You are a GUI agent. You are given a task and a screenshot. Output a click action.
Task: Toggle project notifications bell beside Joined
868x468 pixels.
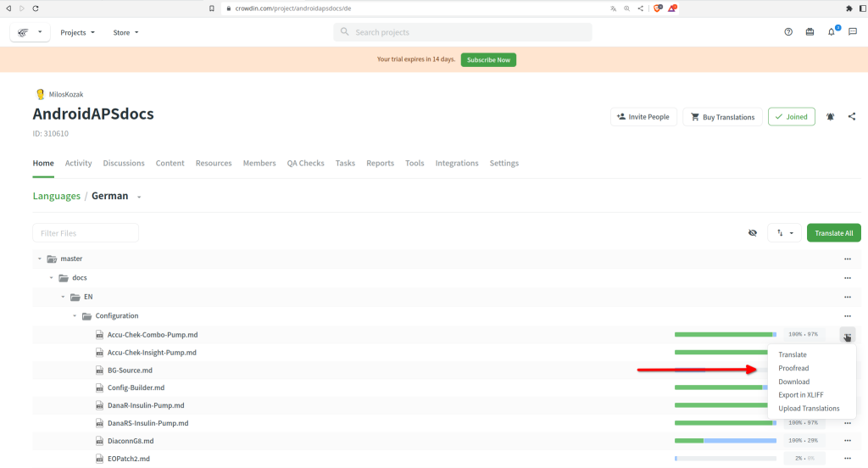click(831, 117)
